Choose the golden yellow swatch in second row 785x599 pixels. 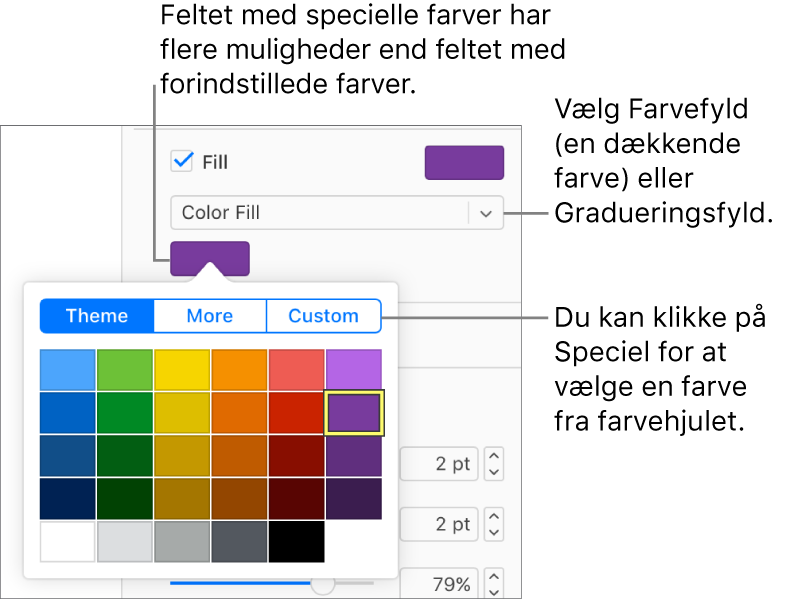click(182, 413)
